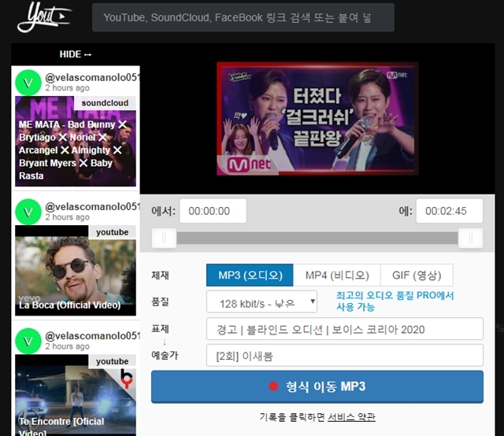Open the PRO audio quality link

(x=395, y=301)
